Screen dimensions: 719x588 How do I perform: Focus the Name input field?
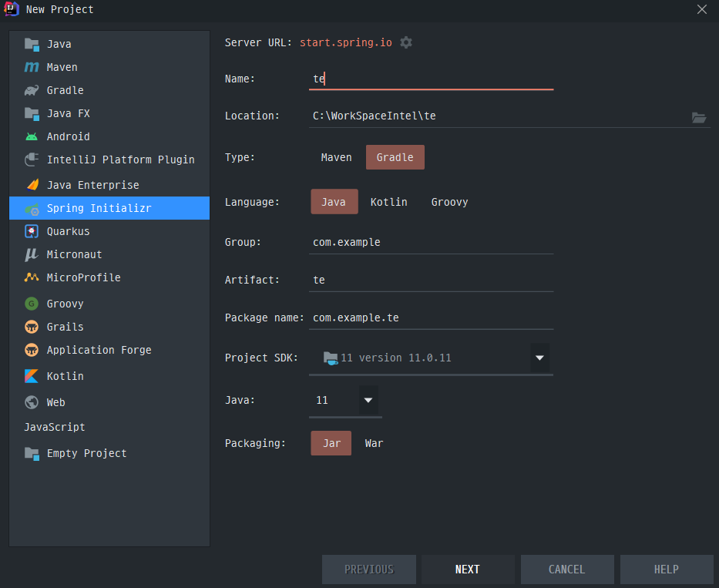click(x=431, y=79)
